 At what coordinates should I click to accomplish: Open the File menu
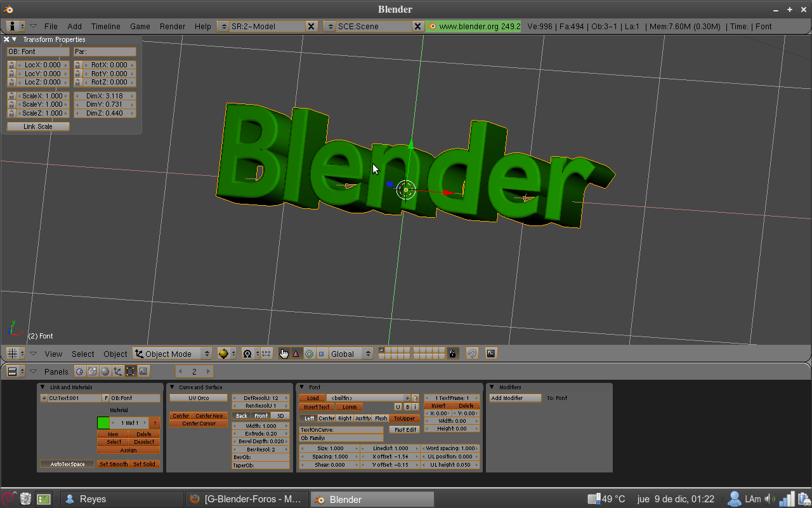(x=51, y=26)
